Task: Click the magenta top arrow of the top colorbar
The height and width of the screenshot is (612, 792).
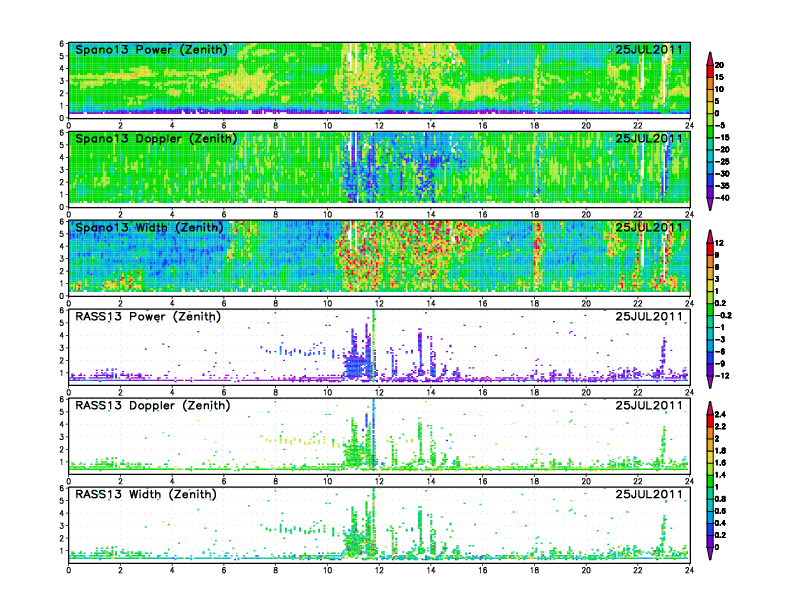Action: point(710,59)
